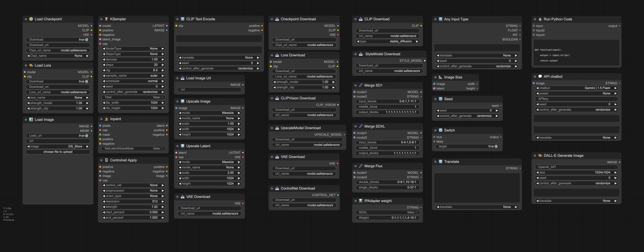Toggle the target switch in Switch node
The height and width of the screenshot is (252, 644).
pyautogui.click(x=496, y=146)
